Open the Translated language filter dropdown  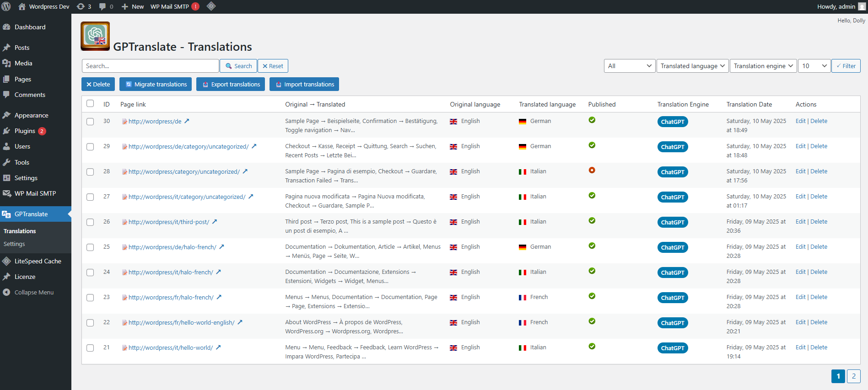pyautogui.click(x=692, y=66)
